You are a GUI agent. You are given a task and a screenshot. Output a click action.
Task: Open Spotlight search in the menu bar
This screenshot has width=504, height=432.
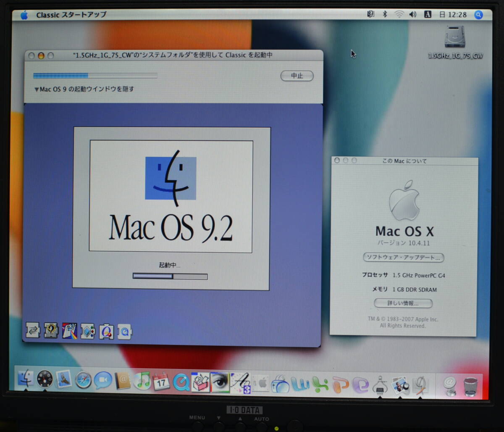(x=478, y=15)
